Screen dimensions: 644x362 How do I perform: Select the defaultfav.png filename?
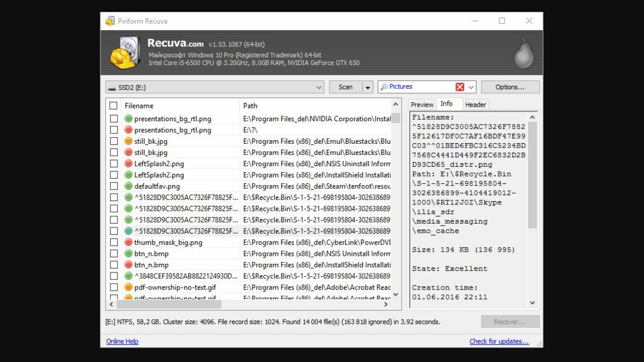pos(157,186)
